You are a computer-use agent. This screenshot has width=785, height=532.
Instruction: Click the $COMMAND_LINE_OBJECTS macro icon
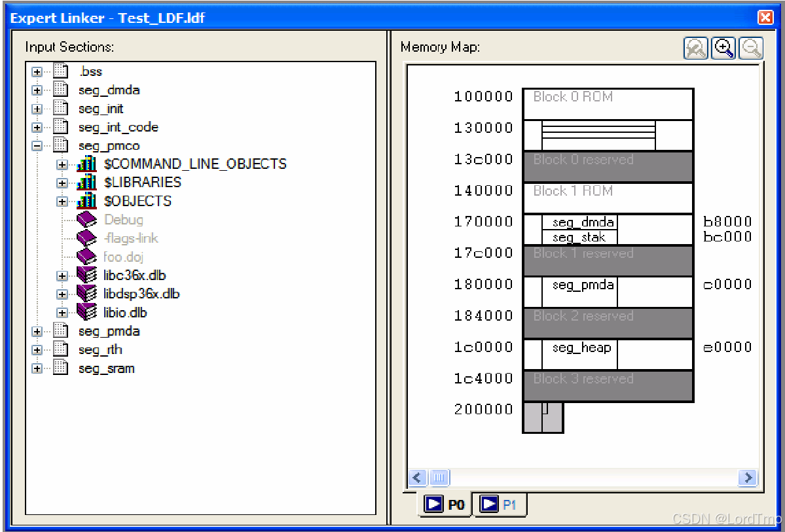86,164
